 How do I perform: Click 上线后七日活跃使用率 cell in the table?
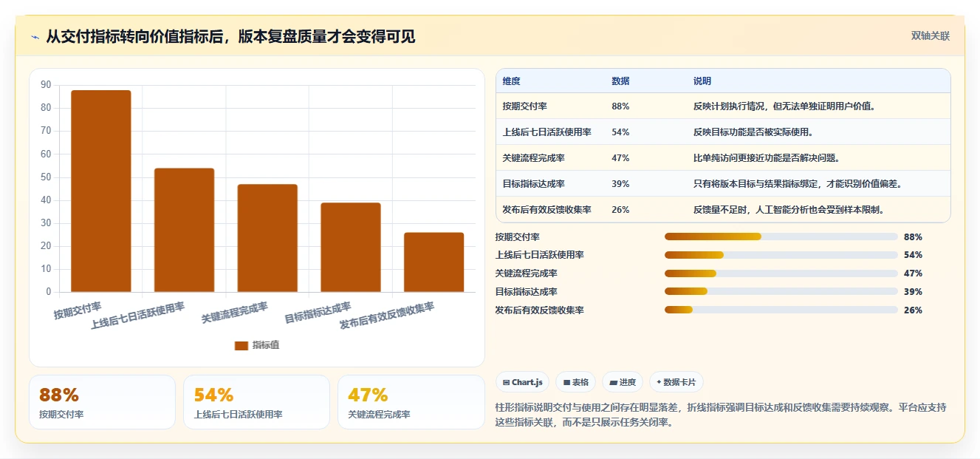click(x=546, y=132)
